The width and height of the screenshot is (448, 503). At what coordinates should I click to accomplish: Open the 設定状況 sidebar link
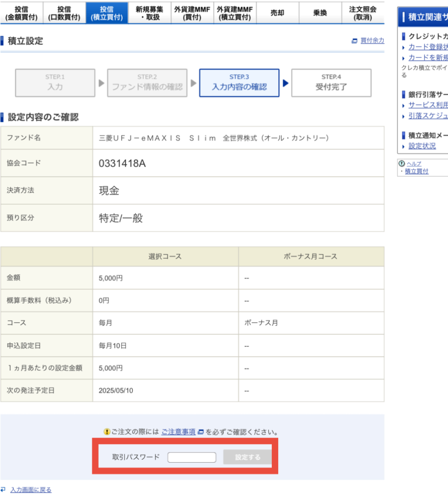422,146
